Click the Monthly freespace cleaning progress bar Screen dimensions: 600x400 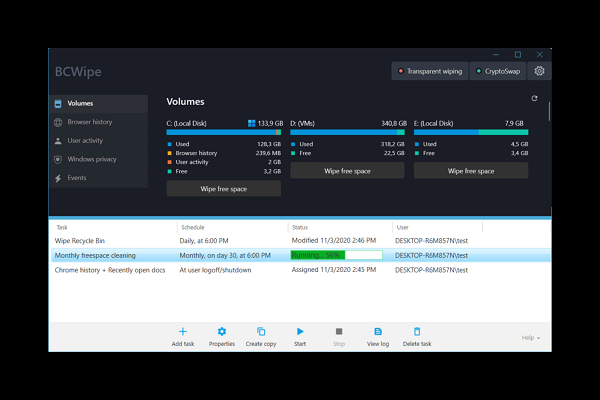(x=336, y=255)
